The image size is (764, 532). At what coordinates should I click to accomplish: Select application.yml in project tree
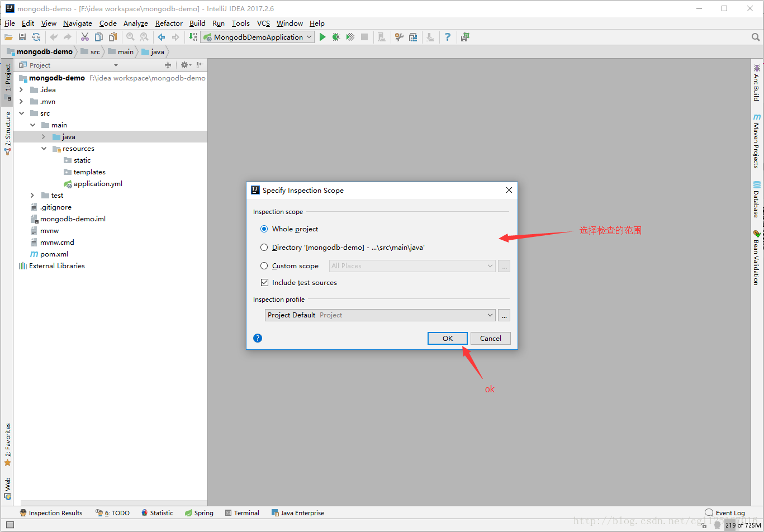[x=98, y=184]
